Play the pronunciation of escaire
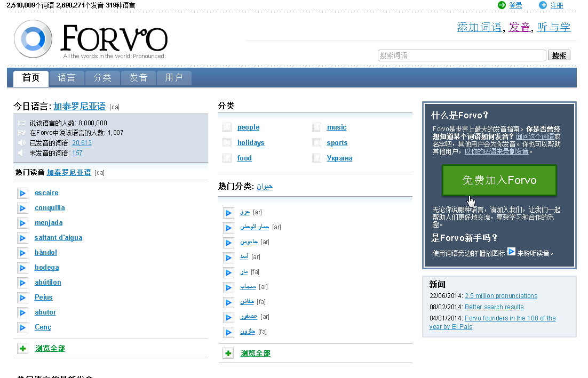The width and height of the screenshot is (588, 378). (x=22, y=193)
